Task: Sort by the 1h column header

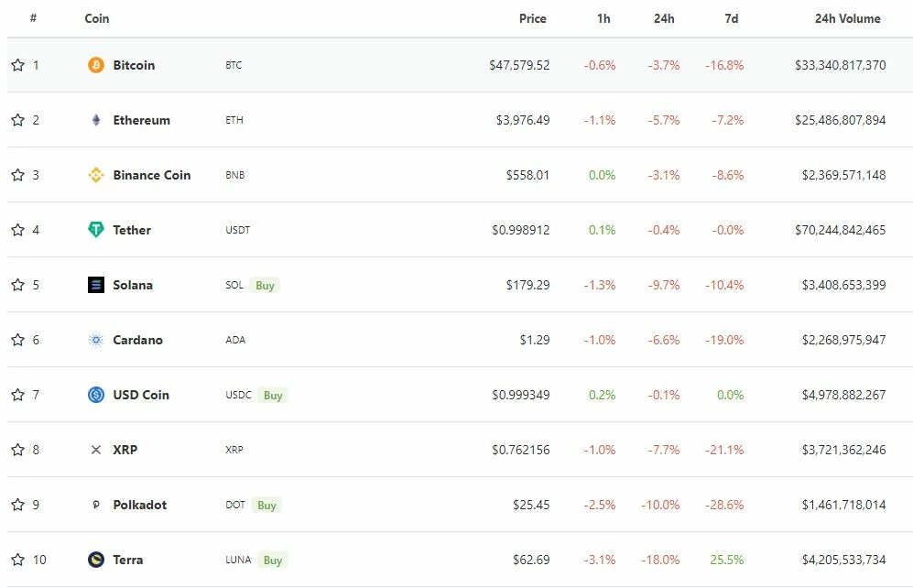Action: (x=603, y=18)
